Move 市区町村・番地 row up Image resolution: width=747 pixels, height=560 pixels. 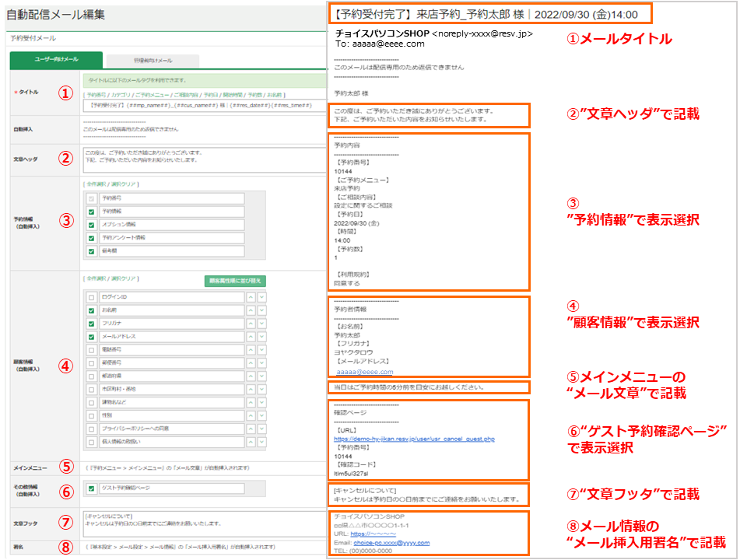pos(251,390)
